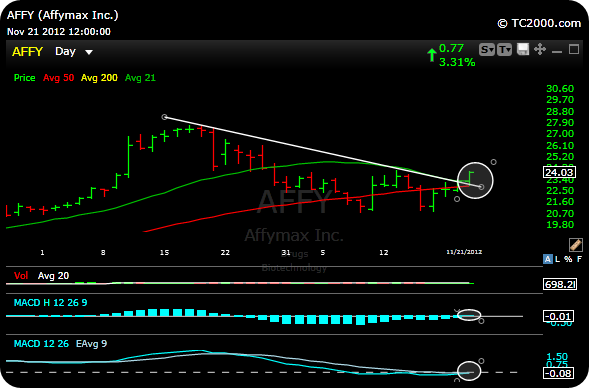This screenshot has width=589, height=388.
Task: Click the Avg 21 legend label
Action: click(140, 78)
